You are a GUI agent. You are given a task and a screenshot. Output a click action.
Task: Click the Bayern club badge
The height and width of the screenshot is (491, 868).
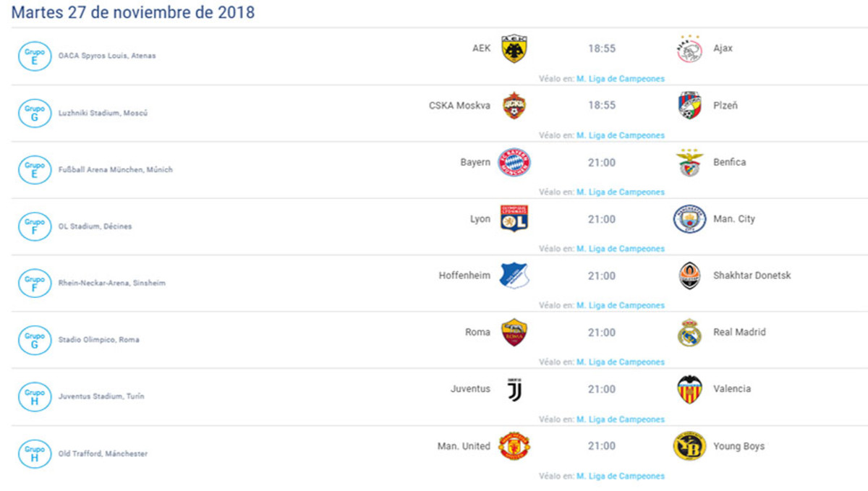point(514,163)
